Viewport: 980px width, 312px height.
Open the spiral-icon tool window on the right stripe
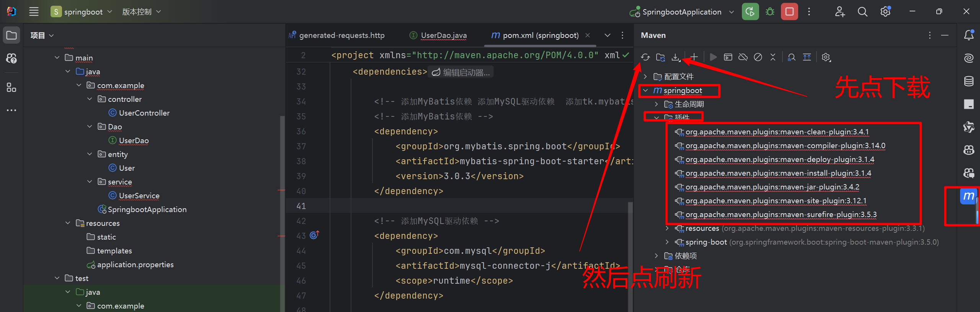(969, 58)
